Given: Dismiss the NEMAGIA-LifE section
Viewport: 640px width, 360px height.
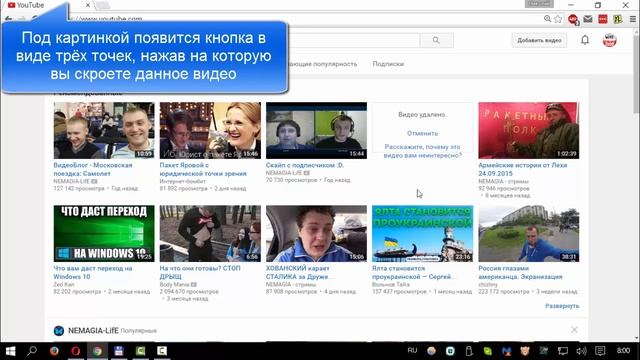Looking at the screenshot, I should [x=574, y=329].
